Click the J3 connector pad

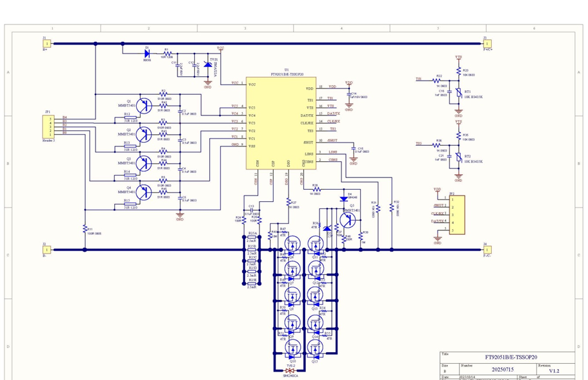[487, 43]
